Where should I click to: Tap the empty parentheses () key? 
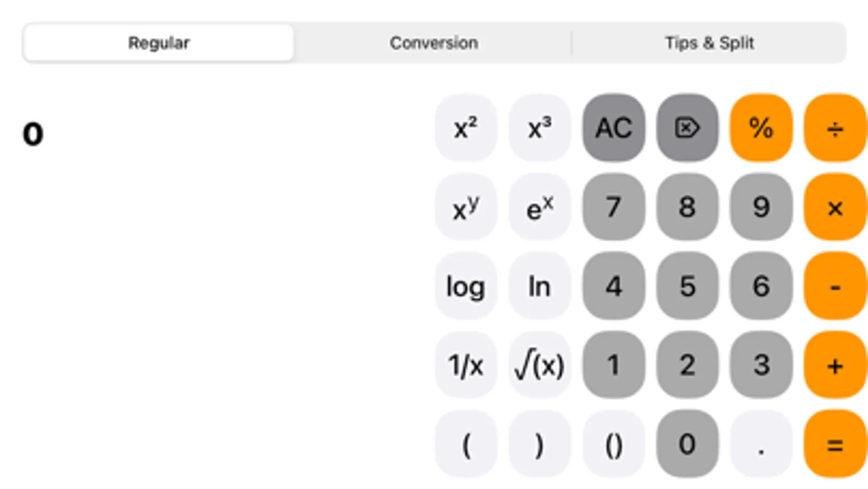pyautogui.click(x=613, y=444)
